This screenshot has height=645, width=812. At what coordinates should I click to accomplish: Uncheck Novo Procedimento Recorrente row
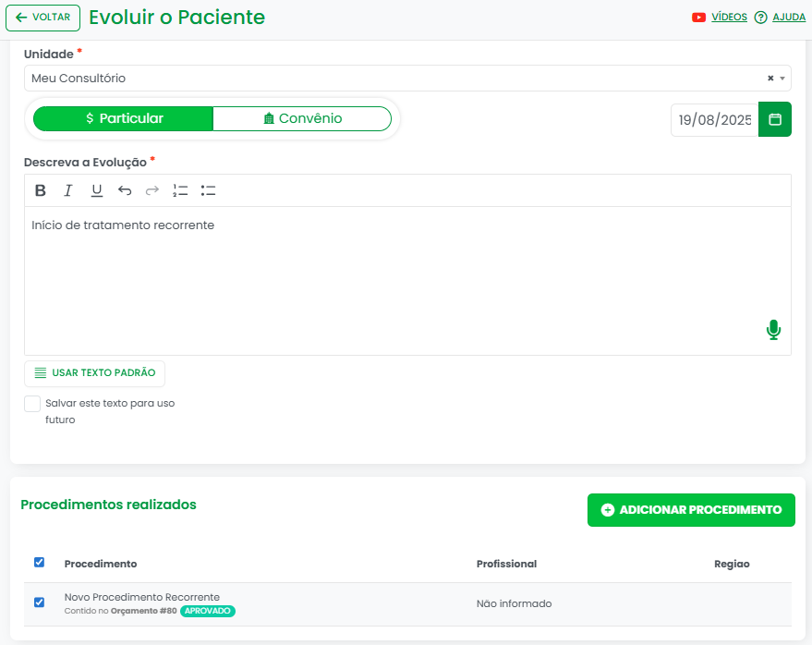tap(39, 602)
